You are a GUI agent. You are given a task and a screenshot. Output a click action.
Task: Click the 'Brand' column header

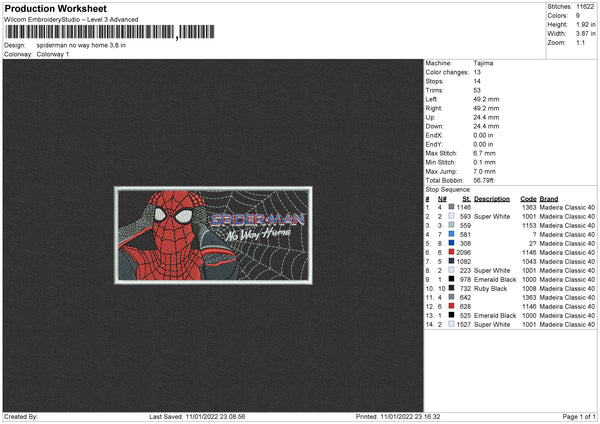549,199
